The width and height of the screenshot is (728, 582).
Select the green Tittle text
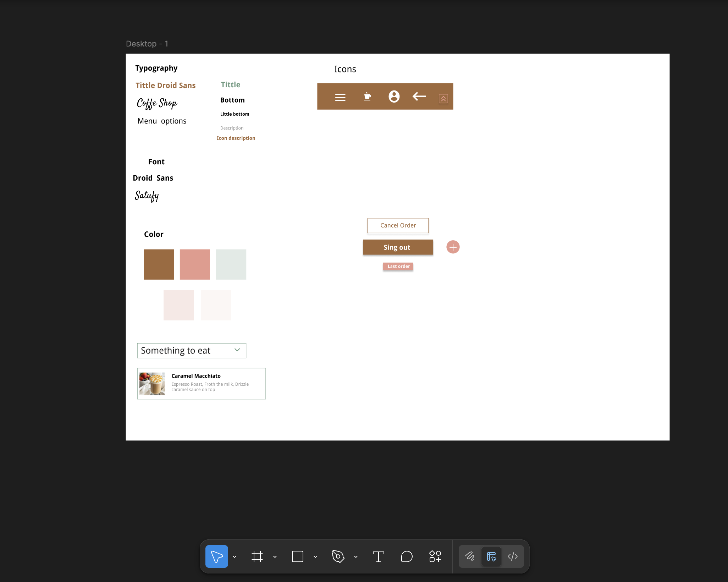[x=231, y=85]
